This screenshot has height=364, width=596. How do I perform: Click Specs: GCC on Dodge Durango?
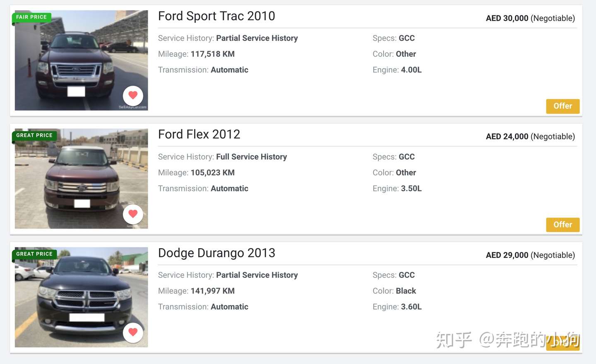[394, 275]
